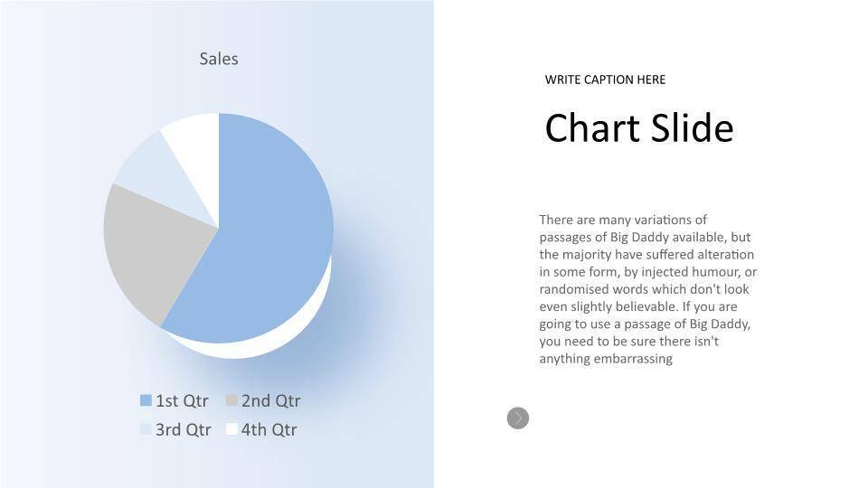The height and width of the screenshot is (488, 868).
Task: Click the '1st Qtr' legend label
Action: [182, 400]
